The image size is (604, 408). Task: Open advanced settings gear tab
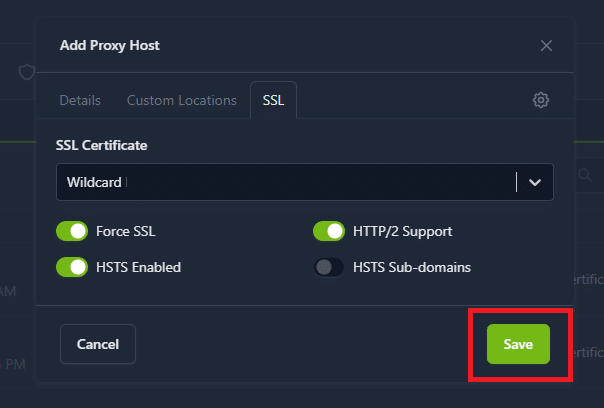541,100
